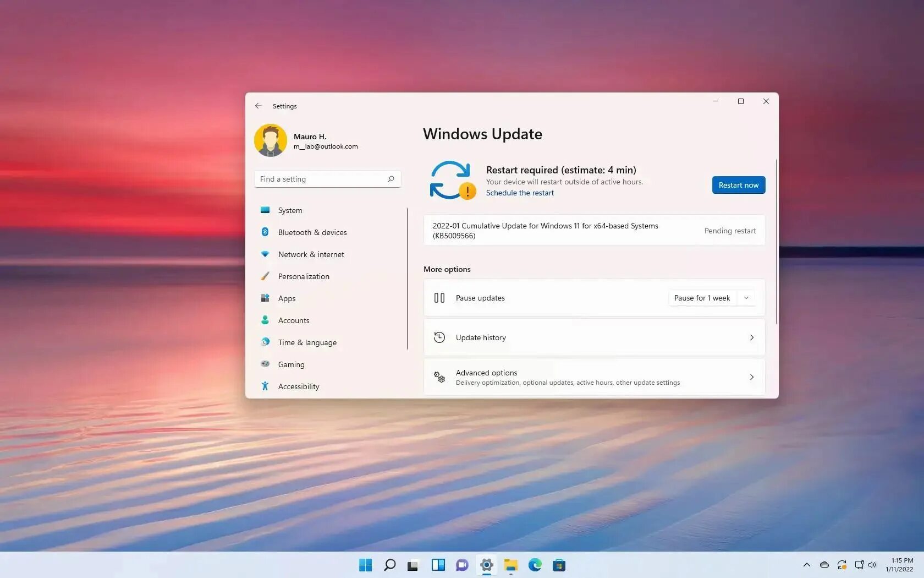924x578 pixels.
Task: Open Task View on taskbar
Action: point(413,565)
